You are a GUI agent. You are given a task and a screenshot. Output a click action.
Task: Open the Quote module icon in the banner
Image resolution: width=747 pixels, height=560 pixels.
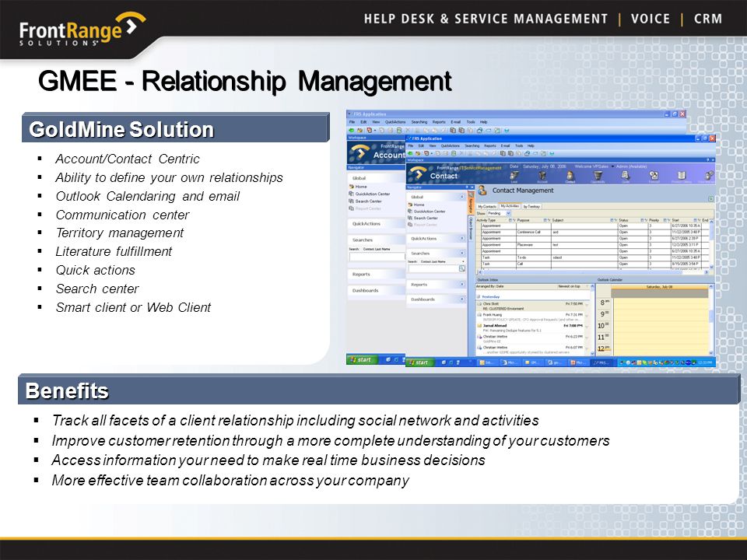(625, 177)
